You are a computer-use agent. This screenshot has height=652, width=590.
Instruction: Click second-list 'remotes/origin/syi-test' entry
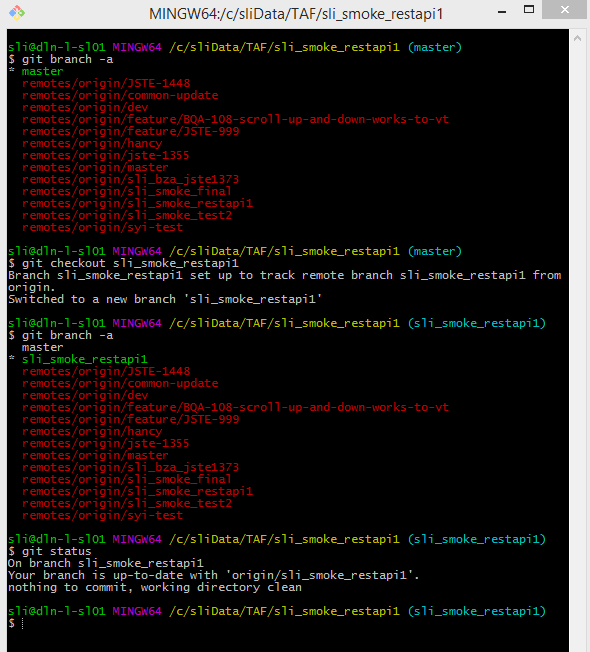(102, 516)
